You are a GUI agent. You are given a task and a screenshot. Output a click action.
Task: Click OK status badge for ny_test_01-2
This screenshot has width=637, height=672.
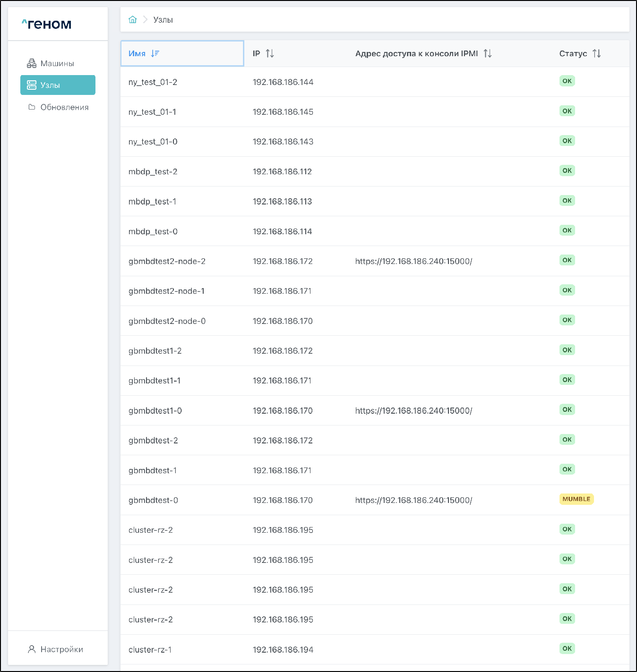coord(567,81)
